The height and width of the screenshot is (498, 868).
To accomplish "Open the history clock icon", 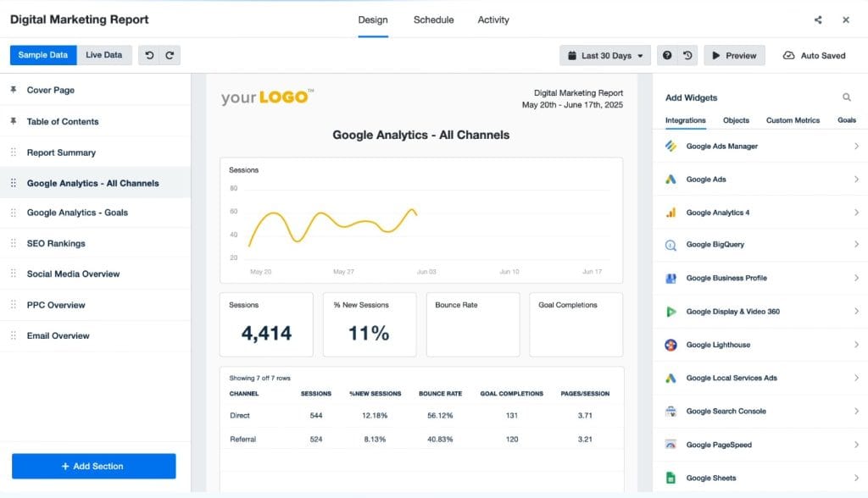I will [x=687, y=55].
